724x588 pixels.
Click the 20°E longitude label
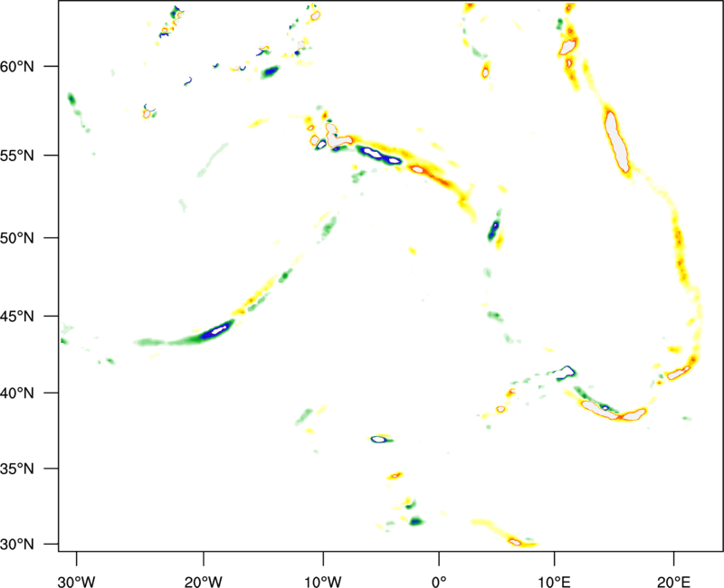pos(673,582)
